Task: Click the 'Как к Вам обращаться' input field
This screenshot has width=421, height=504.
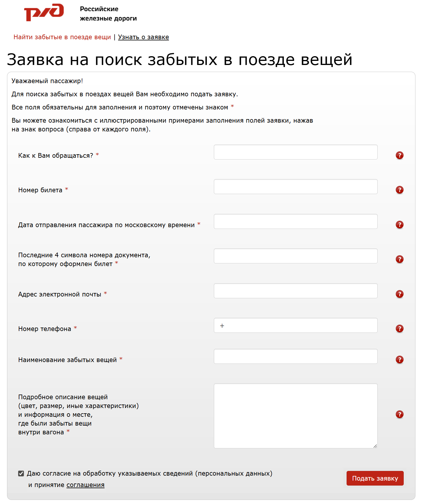Action: tap(295, 152)
